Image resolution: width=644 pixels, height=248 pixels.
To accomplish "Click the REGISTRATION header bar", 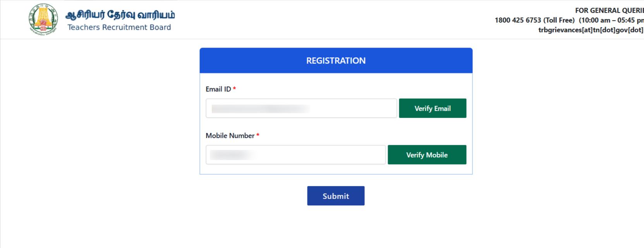I will [336, 60].
